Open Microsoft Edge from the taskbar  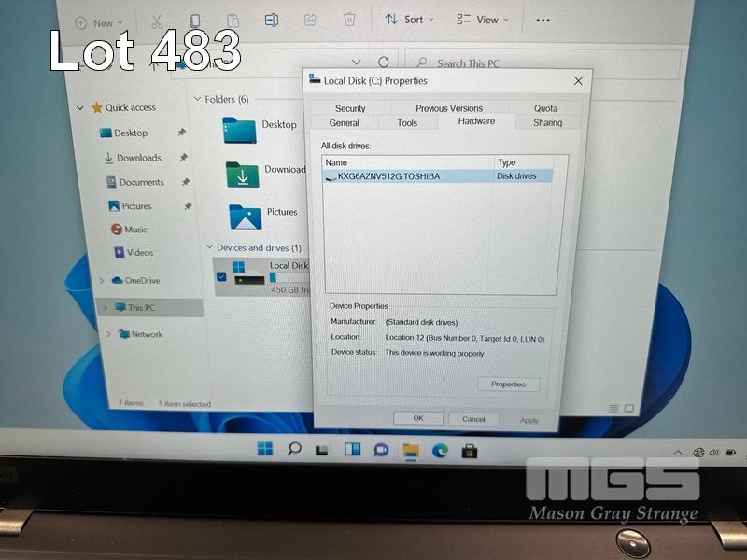tap(440, 451)
